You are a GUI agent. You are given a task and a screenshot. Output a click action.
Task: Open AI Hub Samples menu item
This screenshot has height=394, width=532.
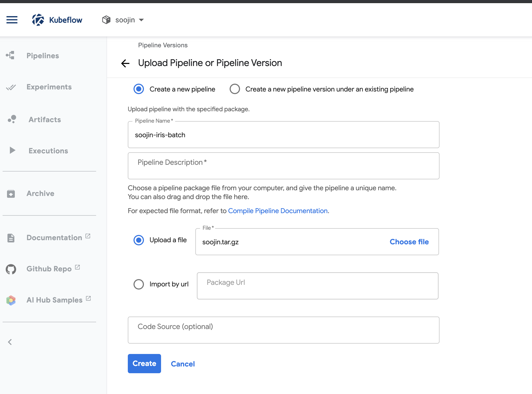(x=54, y=300)
